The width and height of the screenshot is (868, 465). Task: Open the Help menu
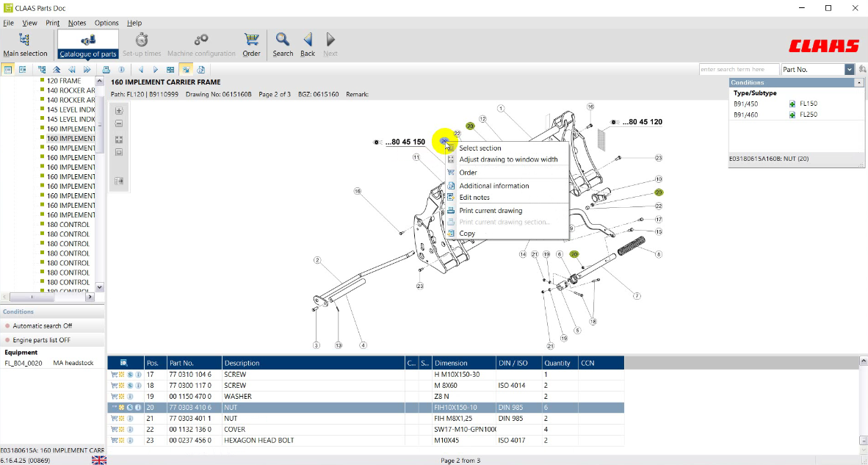(x=134, y=23)
